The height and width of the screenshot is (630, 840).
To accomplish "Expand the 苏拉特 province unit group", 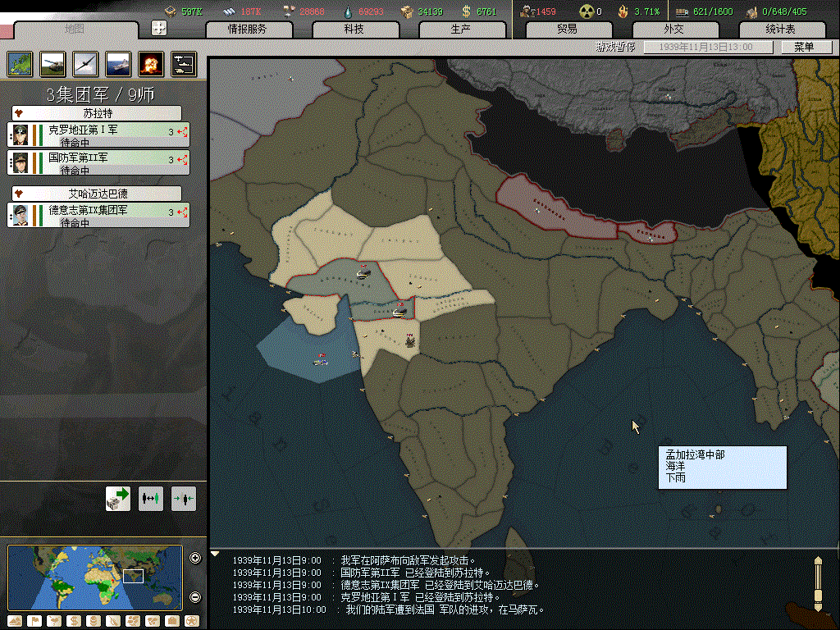I will pyautogui.click(x=18, y=113).
